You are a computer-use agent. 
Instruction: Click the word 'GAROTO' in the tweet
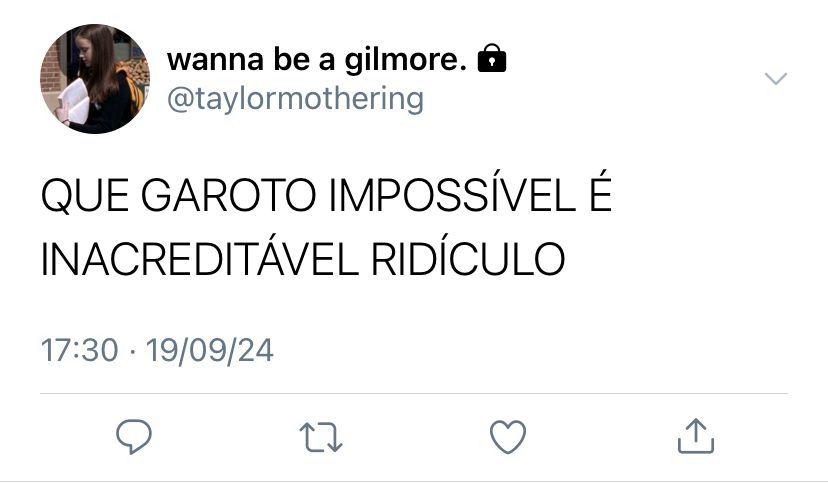228,196
